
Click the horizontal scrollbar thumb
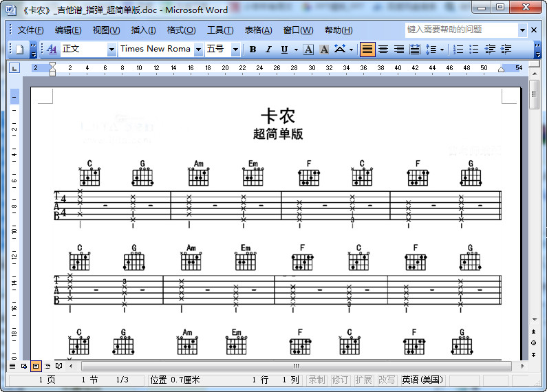click(297, 366)
